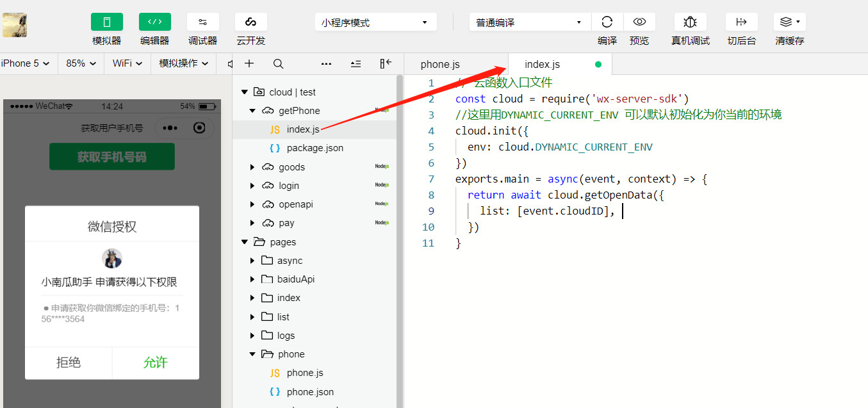Open cloud development (云开发)
The width and height of the screenshot is (868, 408).
pyautogui.click(x=250, y=22)
